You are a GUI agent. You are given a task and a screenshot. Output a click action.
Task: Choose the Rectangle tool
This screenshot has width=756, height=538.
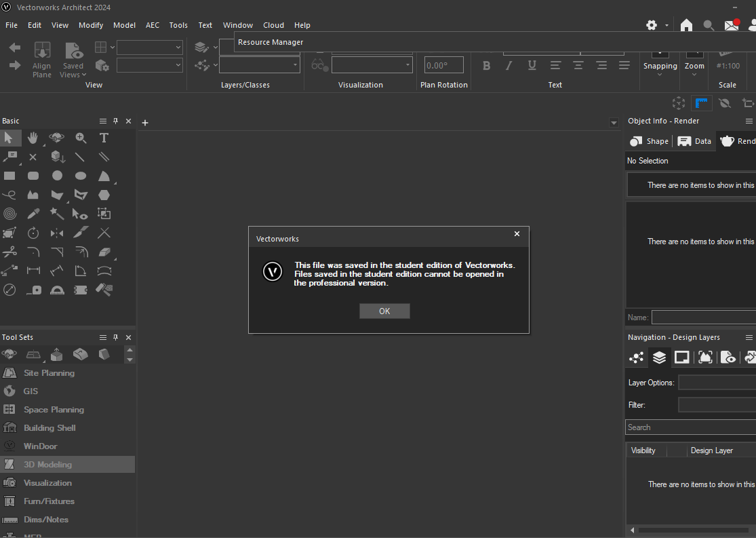click(9, 175)
